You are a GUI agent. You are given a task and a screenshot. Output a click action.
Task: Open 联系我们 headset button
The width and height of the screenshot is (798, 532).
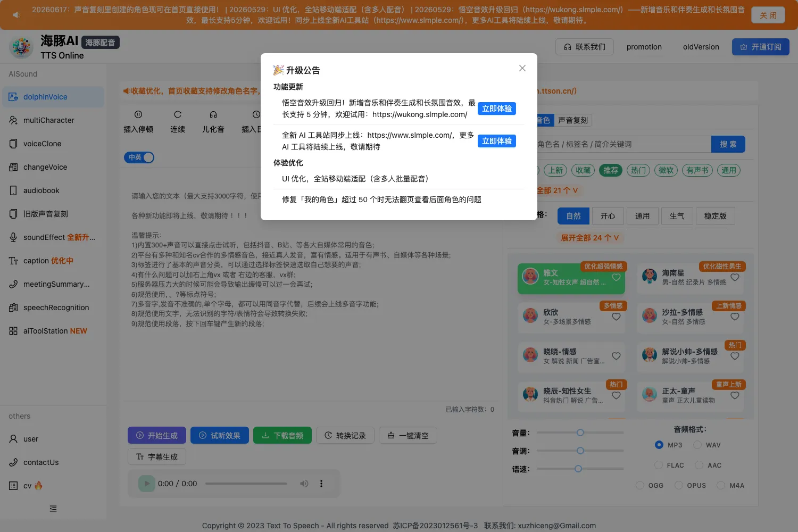click(585, 47)
